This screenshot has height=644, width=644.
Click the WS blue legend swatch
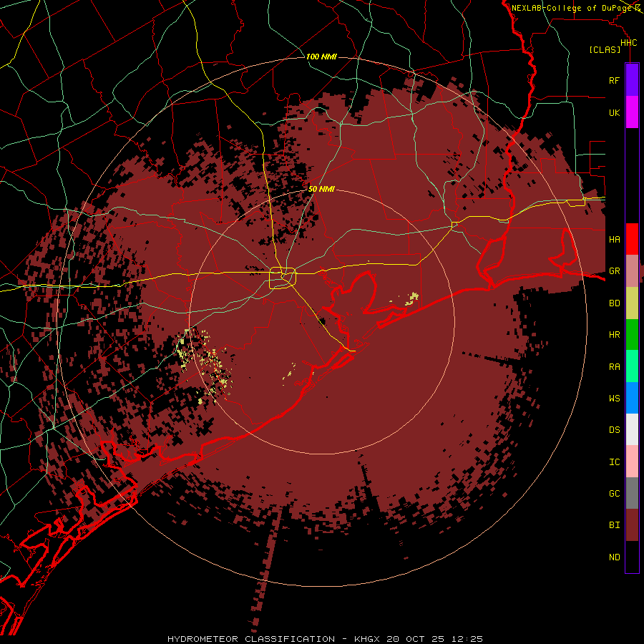tap(632, 398)
